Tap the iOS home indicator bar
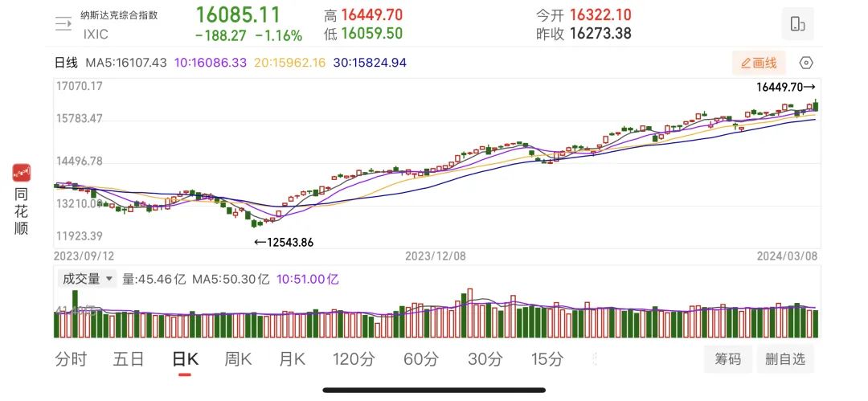Viewport: 868px width, 401px height. click(x=434, y=390)
